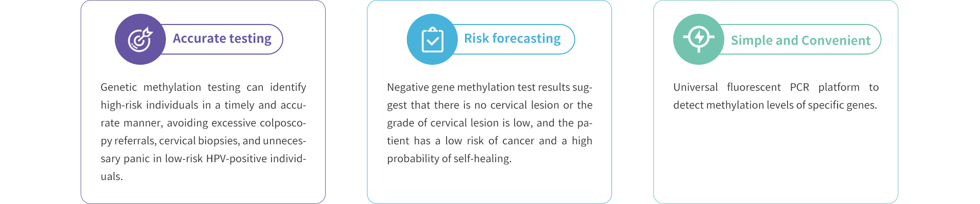Click the word 'PCR' in the description
Screen dimensions: 980x204
(x=799, y=87)
